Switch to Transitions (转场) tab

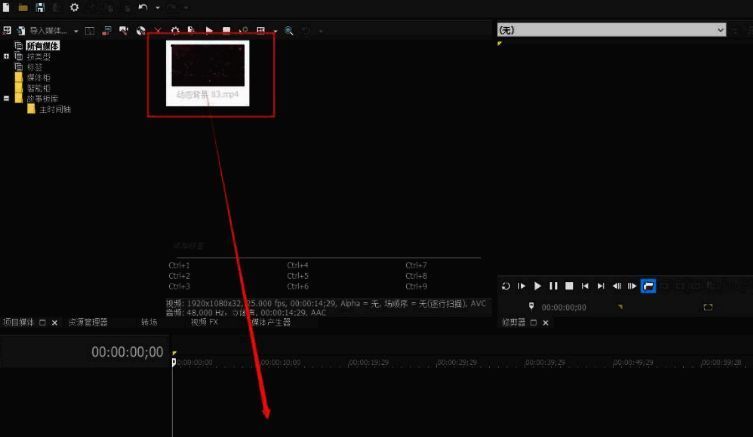coord(149,322)
